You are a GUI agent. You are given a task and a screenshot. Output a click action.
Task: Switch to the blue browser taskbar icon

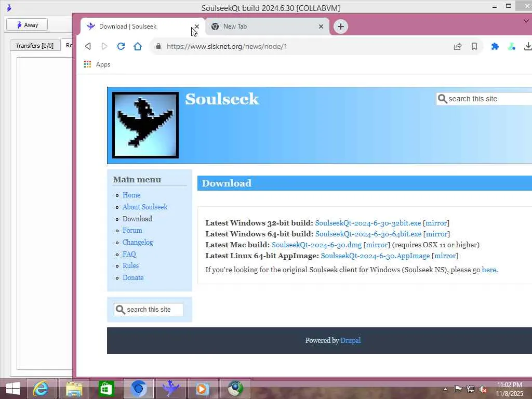coord(138,389)
